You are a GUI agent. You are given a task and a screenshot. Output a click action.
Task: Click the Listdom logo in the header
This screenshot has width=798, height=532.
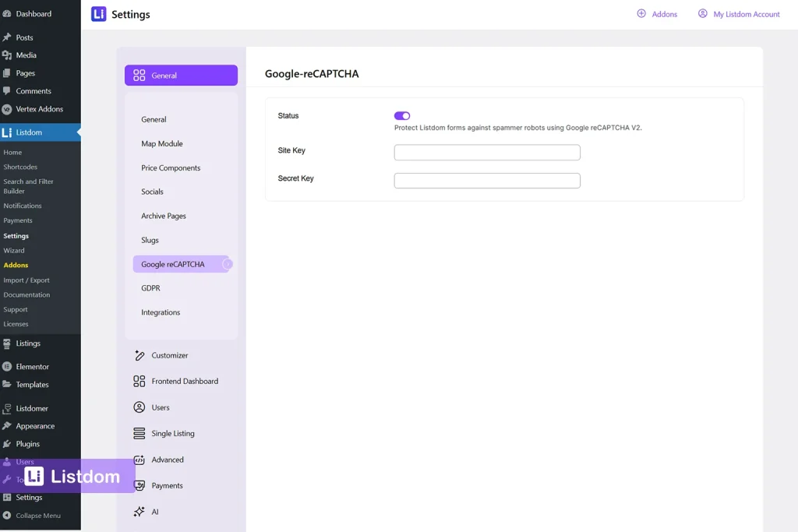pos(97,13)
